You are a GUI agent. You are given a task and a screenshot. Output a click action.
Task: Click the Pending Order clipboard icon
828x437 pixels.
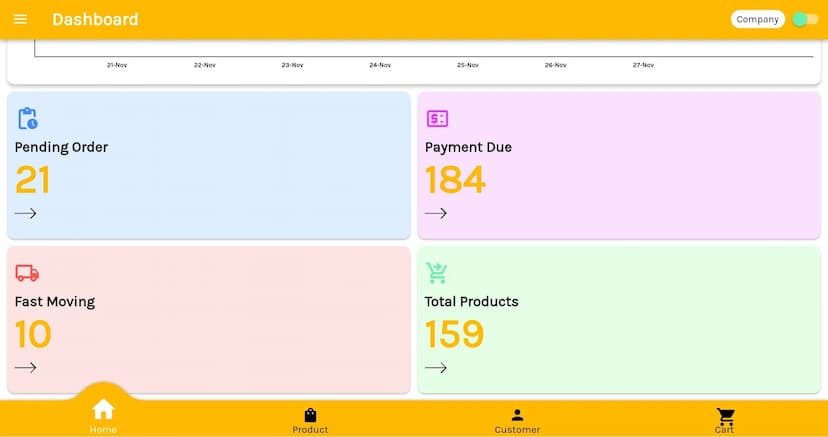click(28, 118)
